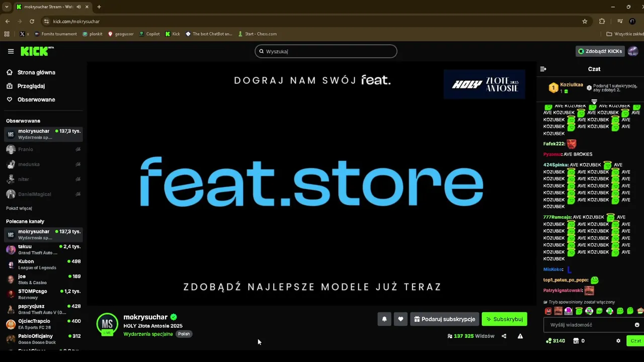
Task: Open mokrysuchar avatar with LIVE badge
Action: [107, 324]
